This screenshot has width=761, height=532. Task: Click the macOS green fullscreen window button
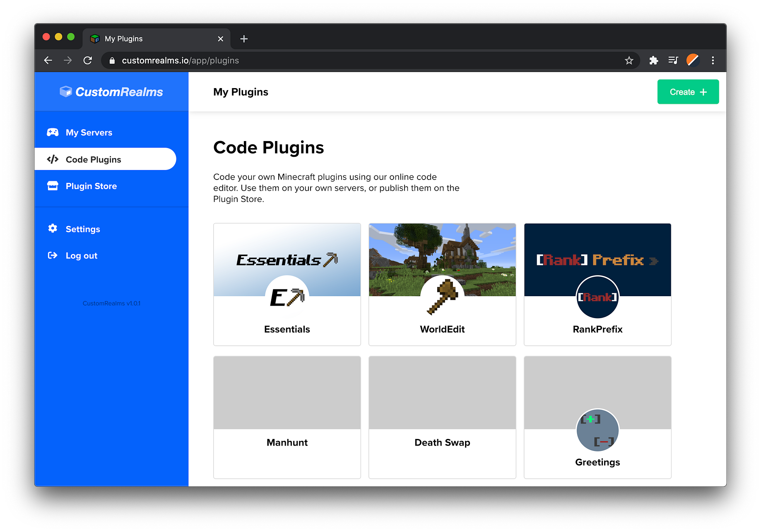point(71,37)
